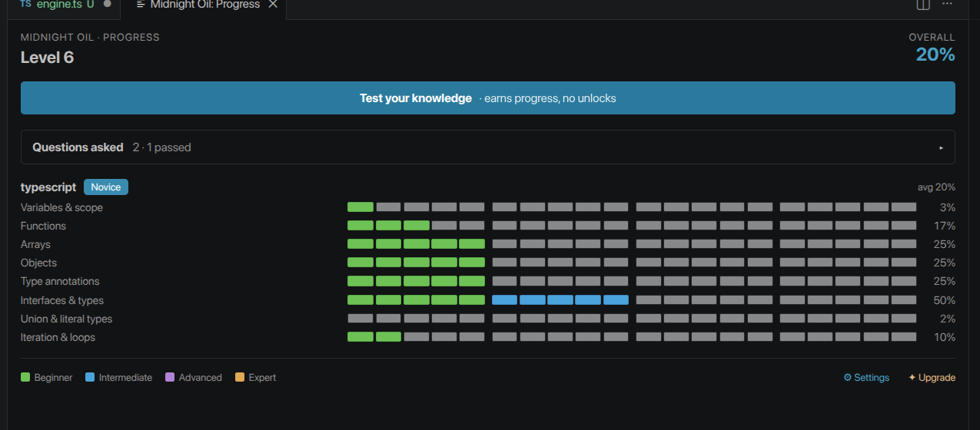980x430 pixels.
Task: Click the typescript language heading
Action: 48,187
